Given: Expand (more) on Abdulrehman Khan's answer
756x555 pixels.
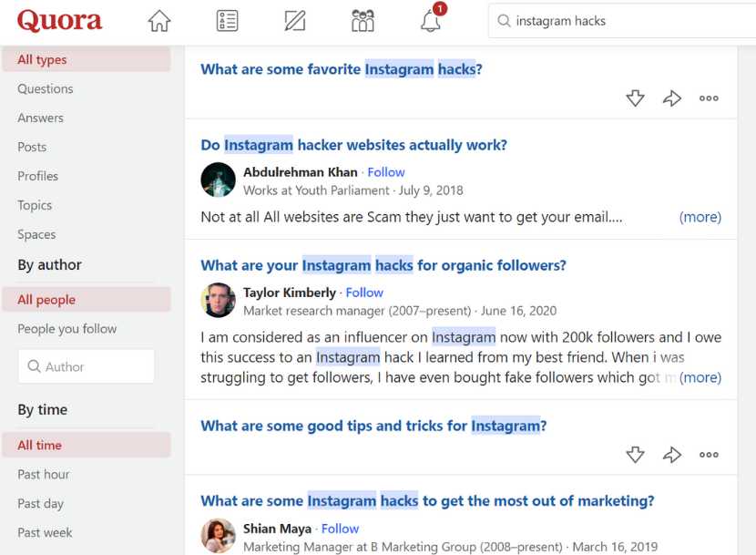Looking at the screenshot, I should [x=700, y=217].
